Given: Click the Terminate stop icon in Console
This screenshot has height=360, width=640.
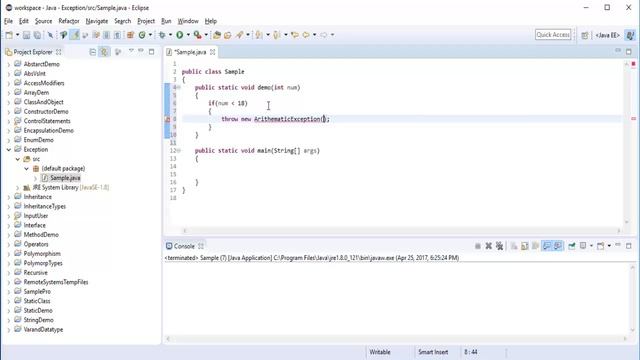Looking at the screenshot, I should tap(478, 246).
